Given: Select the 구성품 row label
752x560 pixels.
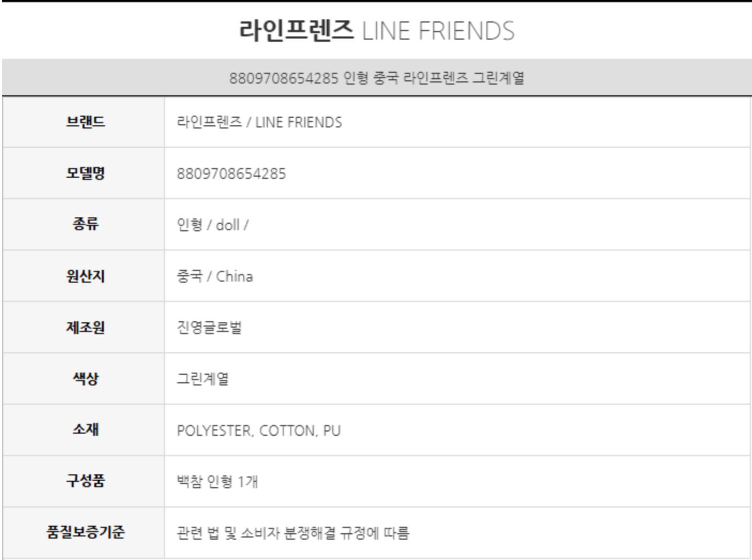Looking at the screenshot, I should coord(85,481).
